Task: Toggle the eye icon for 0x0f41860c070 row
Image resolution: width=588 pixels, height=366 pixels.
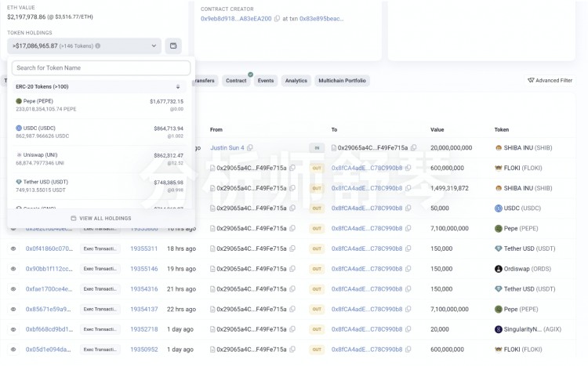Action: (x=13, y=248)
